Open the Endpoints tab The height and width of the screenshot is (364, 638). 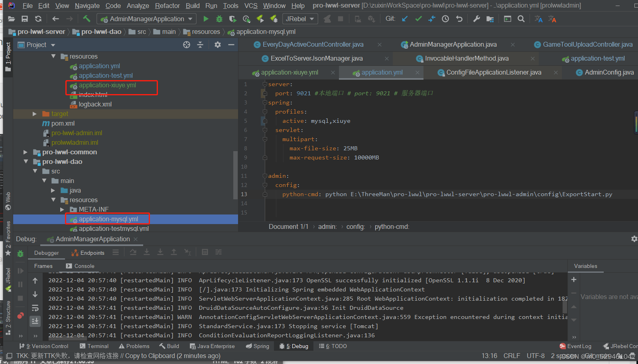(x=88, y=253)
